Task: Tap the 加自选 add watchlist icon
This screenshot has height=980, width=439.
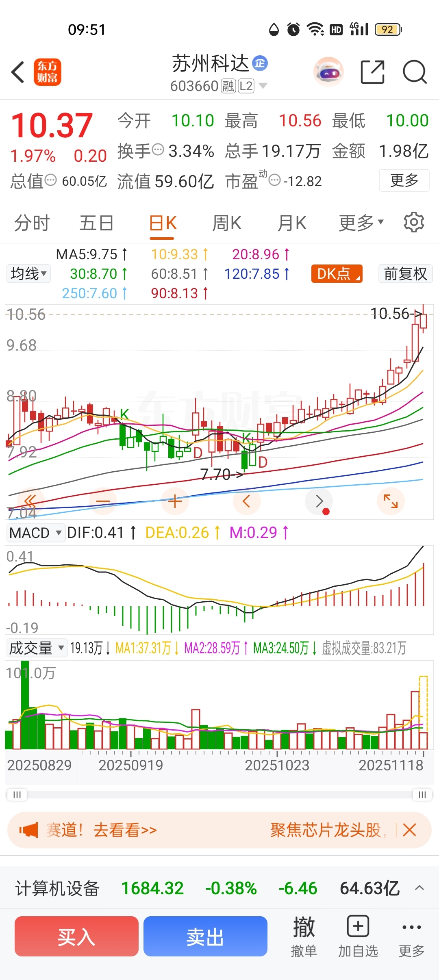Action: pyautogui.click(x=358, y=936)
